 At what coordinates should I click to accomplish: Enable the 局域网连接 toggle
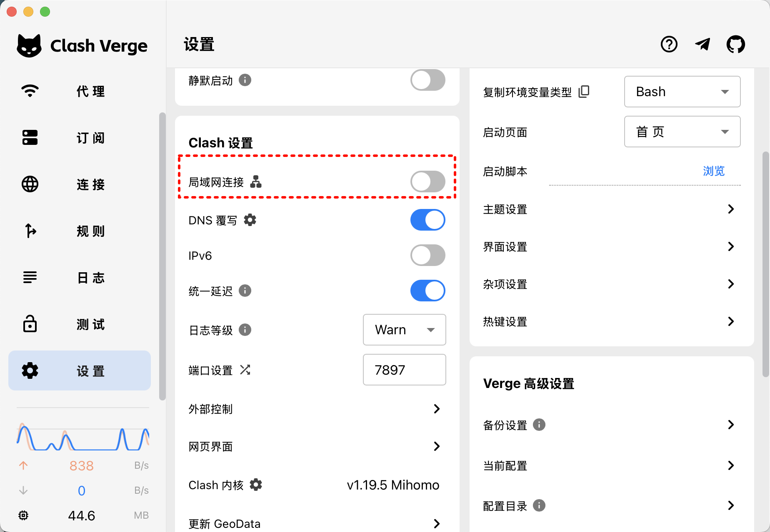[427, 182]
